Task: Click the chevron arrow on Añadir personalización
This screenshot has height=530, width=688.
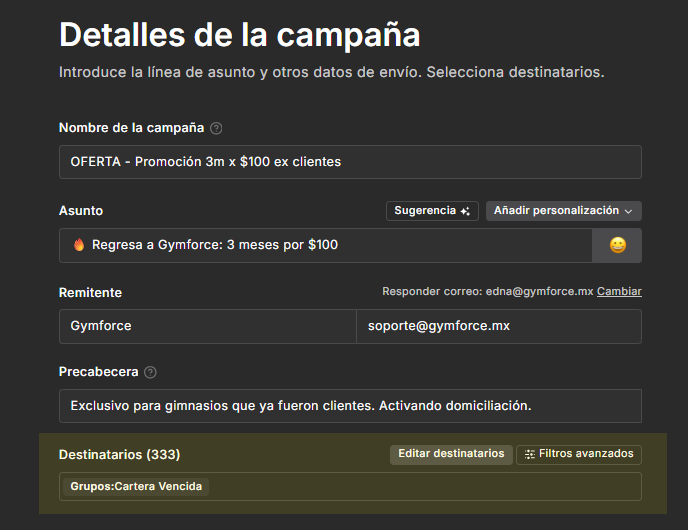Action: [628, 211]
